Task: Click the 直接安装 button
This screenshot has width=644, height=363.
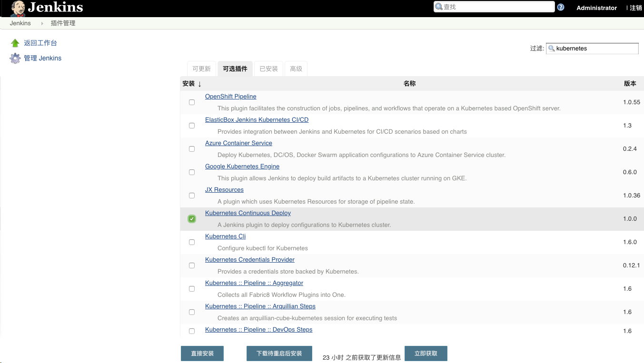Action: point(202,353)
